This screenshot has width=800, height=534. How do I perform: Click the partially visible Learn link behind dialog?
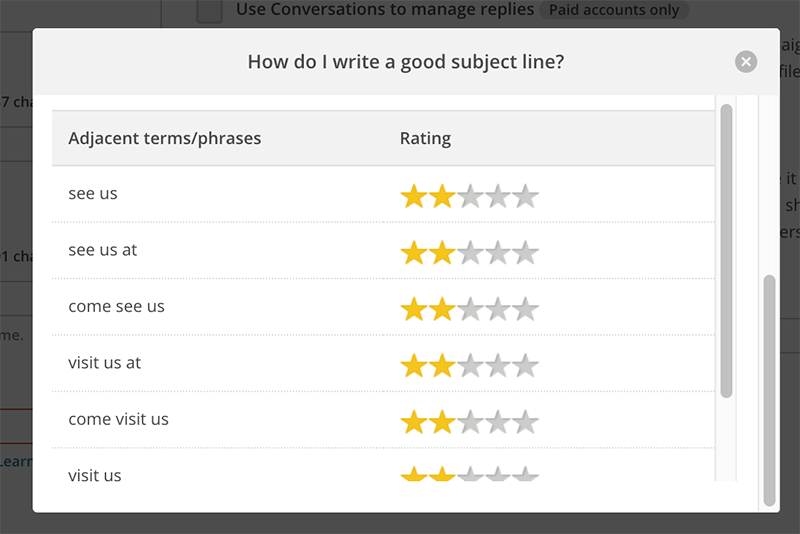[16, 462]
